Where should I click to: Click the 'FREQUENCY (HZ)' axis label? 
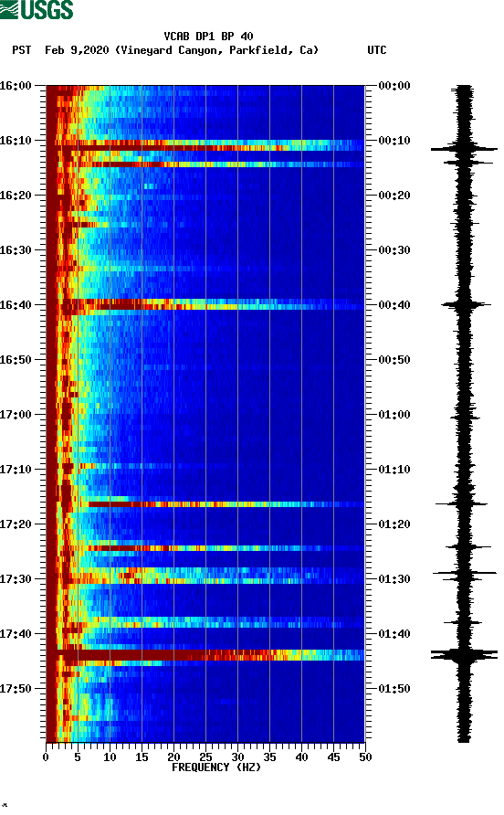click(x=216, y=767)
